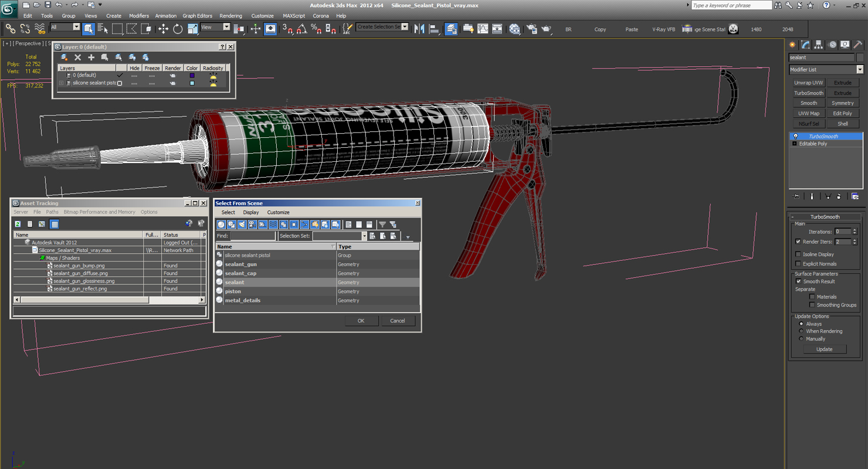
Task: Toggle Display Lights filter in Select From Scene
Action: tap(242, 225)
